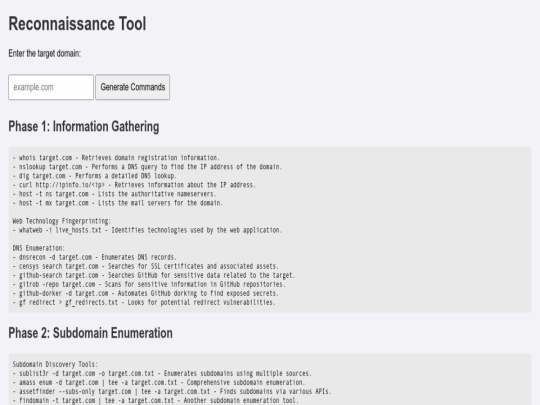Click the 'gitrob -repo target.com' line
Image resolution: width=540 pixels, height=405 pixels.
point(149,284)
